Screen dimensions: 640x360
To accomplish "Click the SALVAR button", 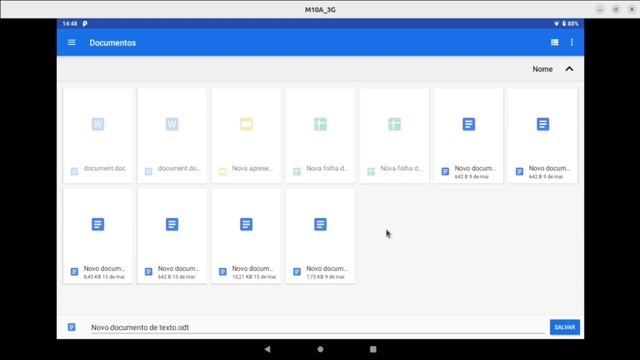I will tap(564, 327).
